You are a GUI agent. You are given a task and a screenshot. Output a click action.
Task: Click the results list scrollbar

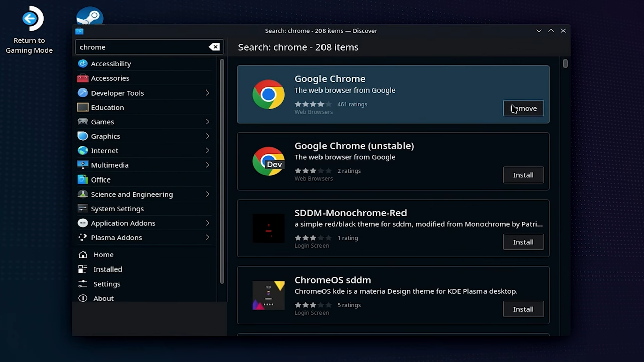click(x=566, y=64)
